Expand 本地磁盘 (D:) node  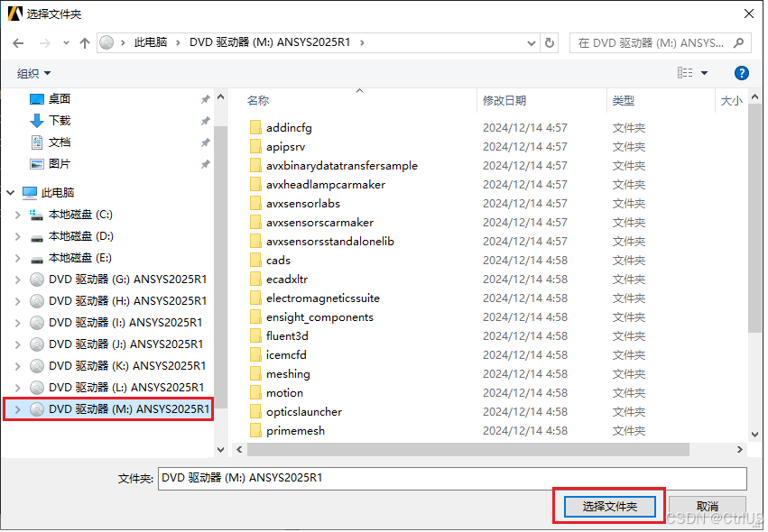(18, 236)
